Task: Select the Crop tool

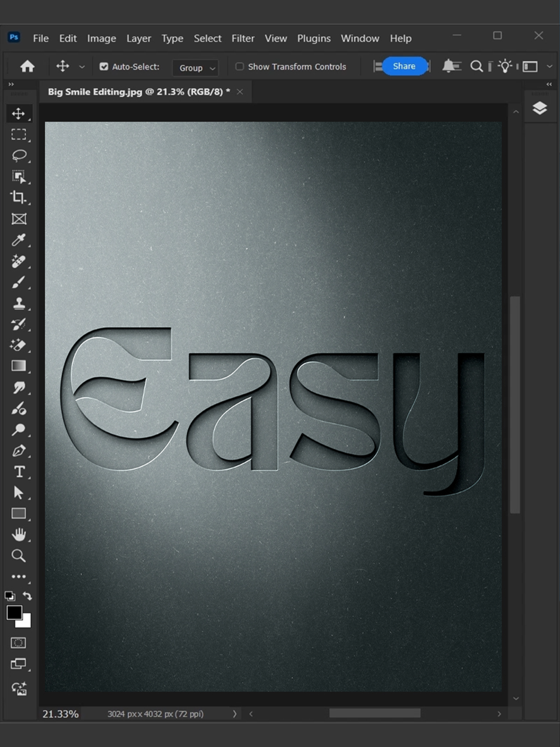Action: (x=19, y=197)
